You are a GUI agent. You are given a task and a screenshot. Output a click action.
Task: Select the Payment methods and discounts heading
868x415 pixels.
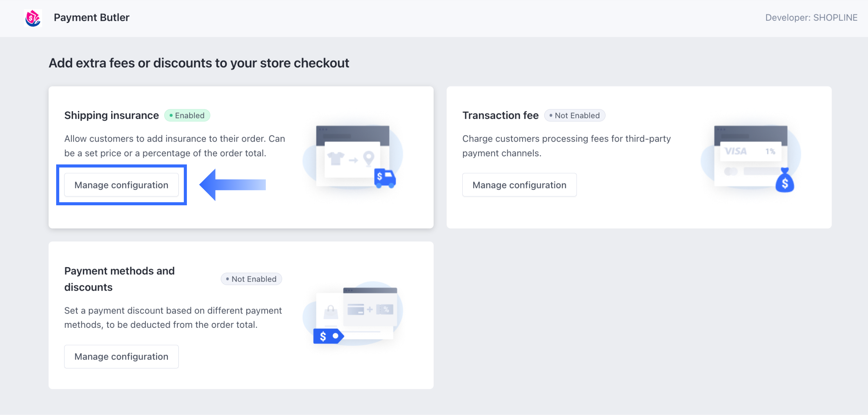click(x=119, y=279)
